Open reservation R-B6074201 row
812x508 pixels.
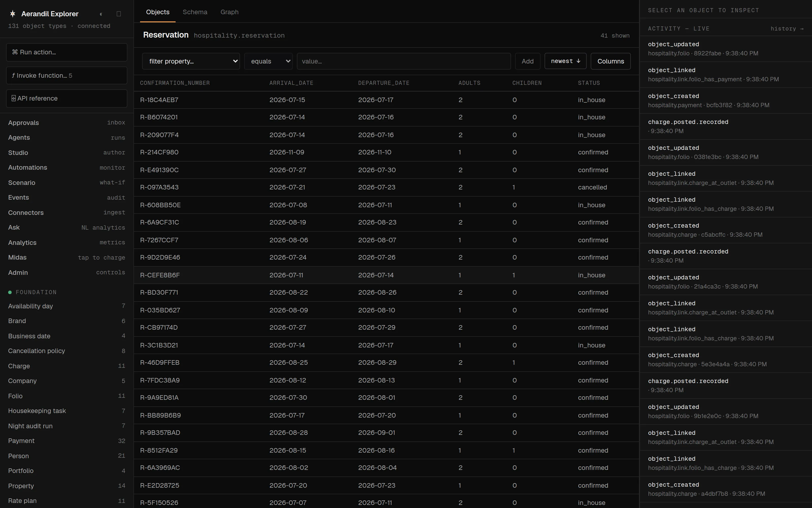tap(386, 117)
